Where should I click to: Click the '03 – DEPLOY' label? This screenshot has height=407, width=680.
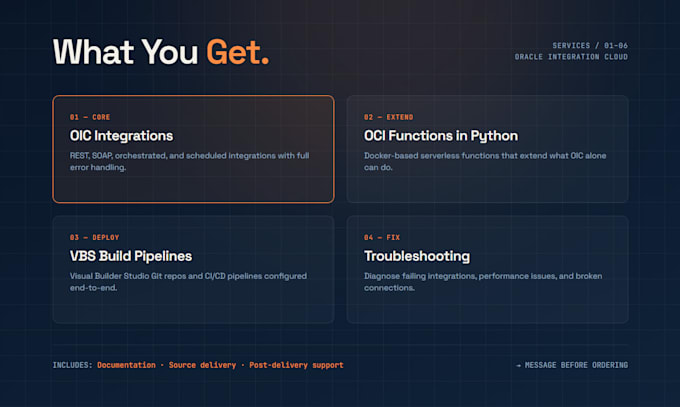[x=94, y=237]
